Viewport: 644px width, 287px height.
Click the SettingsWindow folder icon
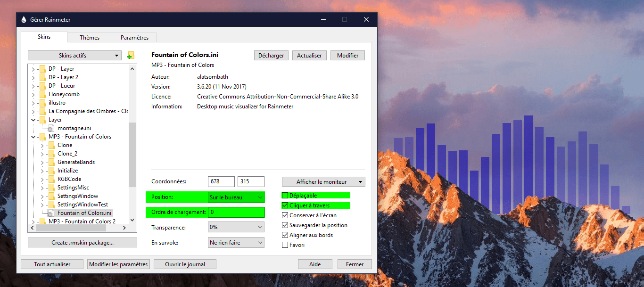(51, 196)
